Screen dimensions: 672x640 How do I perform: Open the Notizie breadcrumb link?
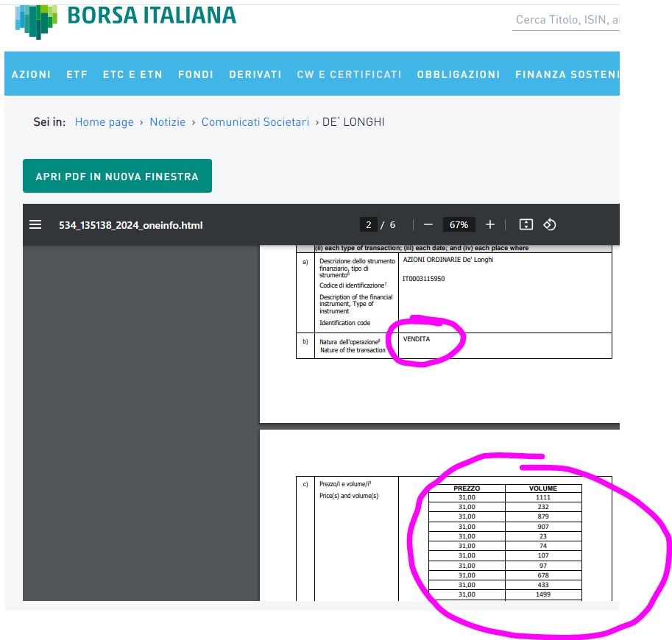(x=168, y=122)
